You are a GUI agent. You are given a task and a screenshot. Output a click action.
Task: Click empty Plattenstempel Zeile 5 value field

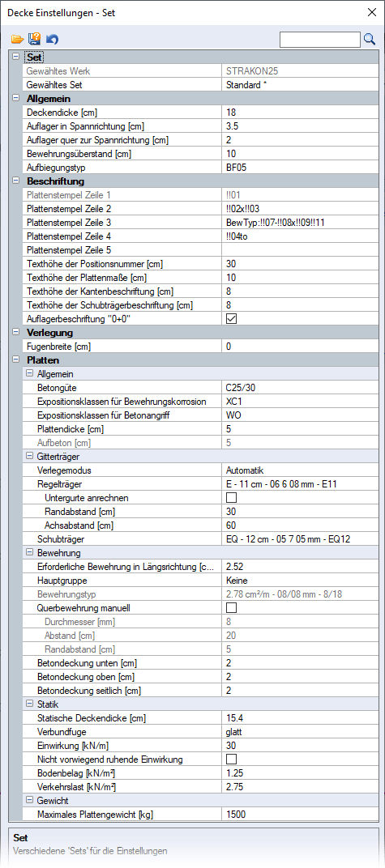(x=298, y=250)
